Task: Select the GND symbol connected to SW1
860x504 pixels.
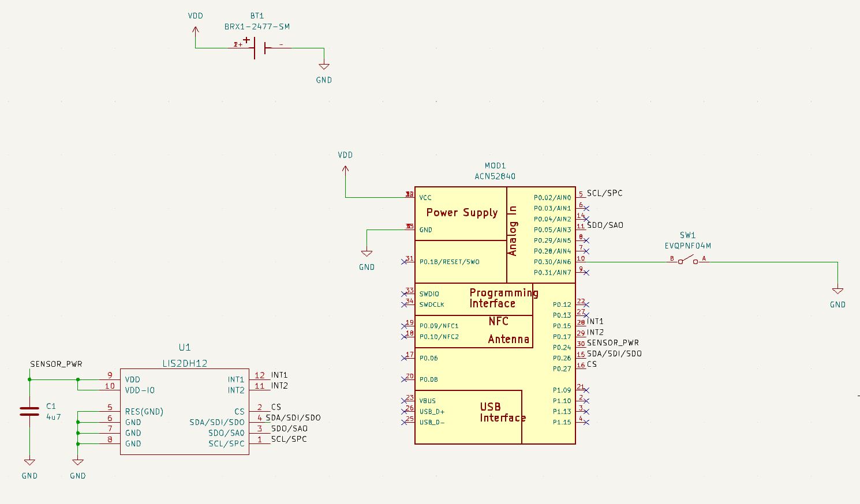Action: (837, 292)
